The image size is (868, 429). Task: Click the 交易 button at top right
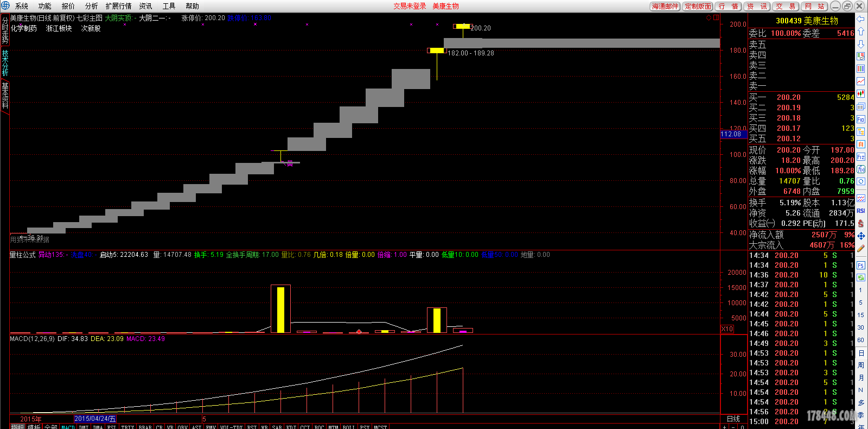786,6
